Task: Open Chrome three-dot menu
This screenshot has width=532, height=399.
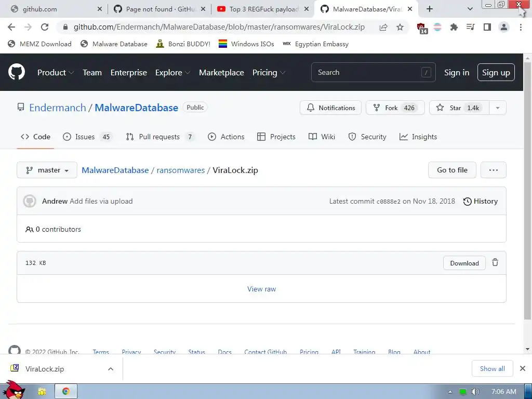Action: (x=521, y=27)
